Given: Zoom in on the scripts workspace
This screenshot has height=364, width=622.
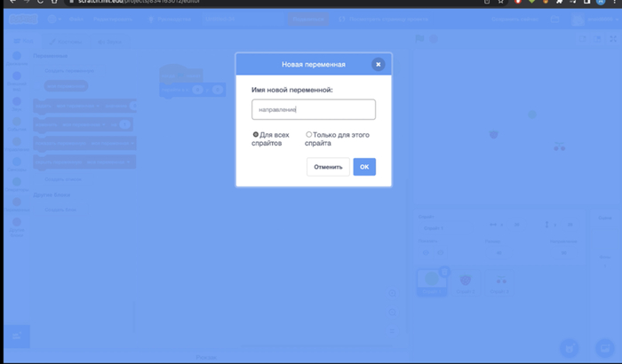Looking at the screenshot, I should [x=392, y=294].
